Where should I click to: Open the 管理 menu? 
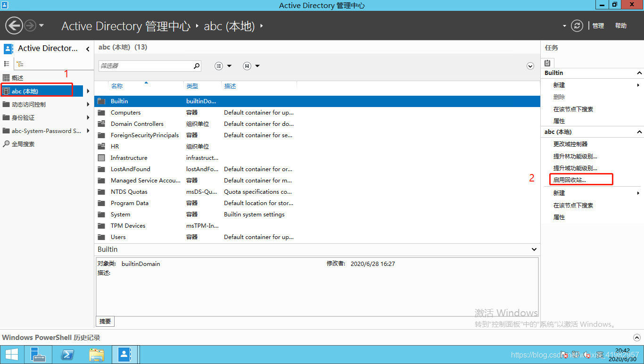[x=598, y=26]
